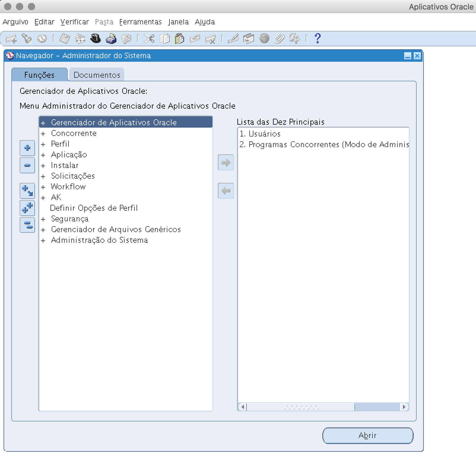Click the expand all children button
This screenshot has height=463, width=476.
[27, 191]
